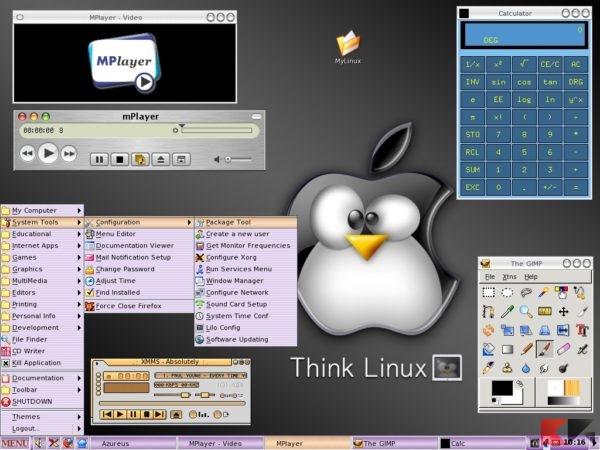Expand the Internet Apps submenu

click(42, 246)
